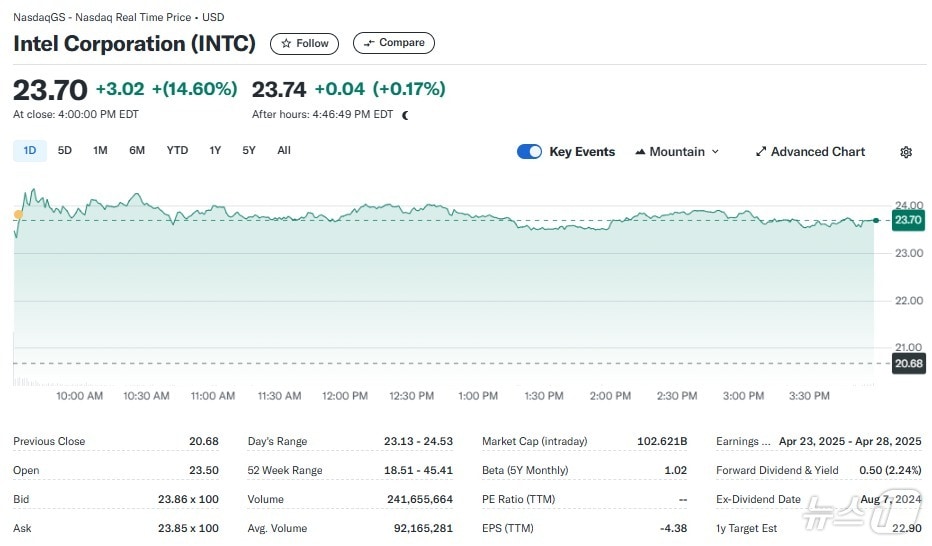
Task: Click the chart settings gear icon
Action: [905, 152]
